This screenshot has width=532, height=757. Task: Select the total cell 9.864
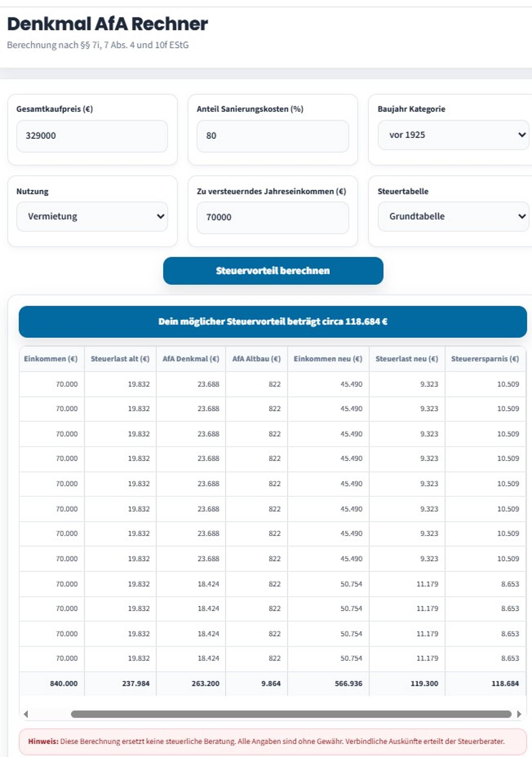pyautogui.click(x=257, y=684)
